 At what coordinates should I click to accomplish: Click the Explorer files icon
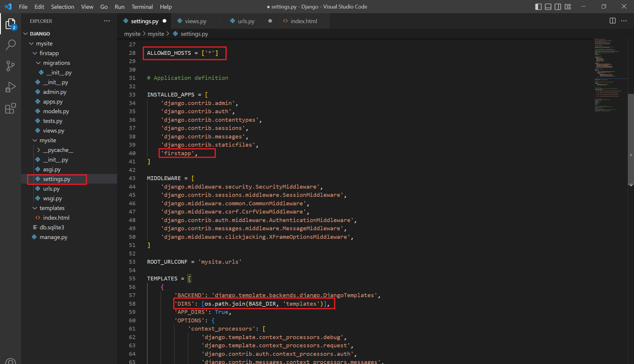(11, 24)
